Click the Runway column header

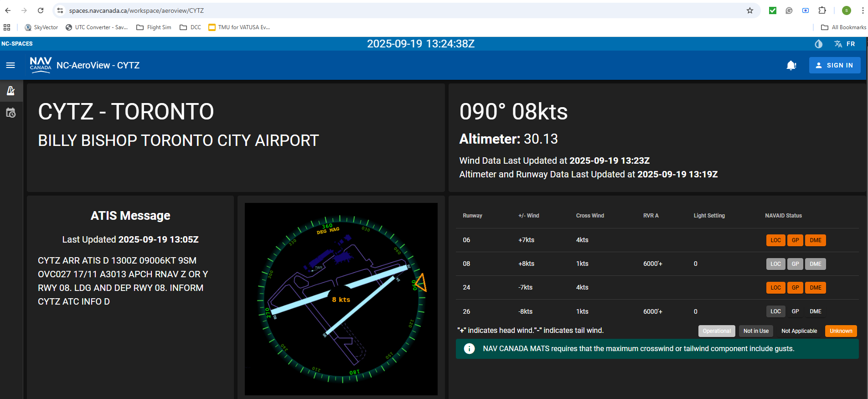tap(472, 216)
